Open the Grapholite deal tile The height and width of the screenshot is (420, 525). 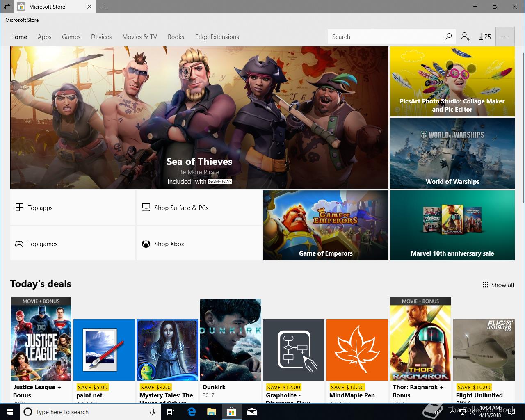click(x=294, y=361)
